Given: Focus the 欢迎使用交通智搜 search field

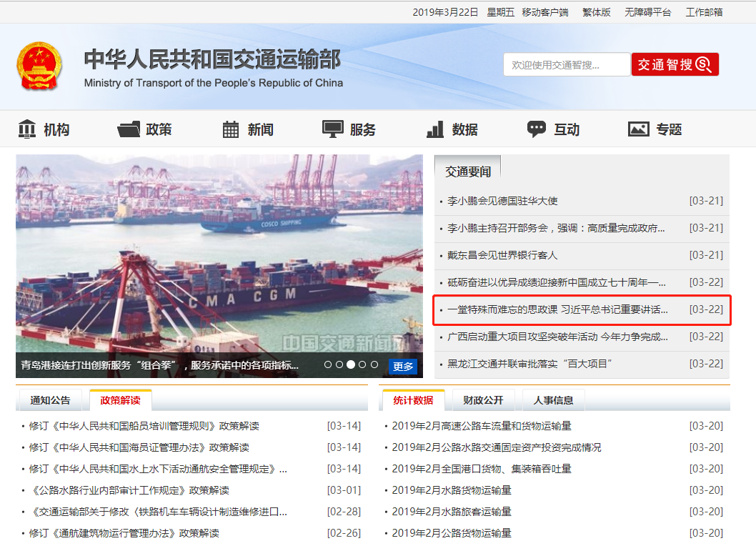Looking at the screenshot, I should pyautogui.click(x=566, y=65).
